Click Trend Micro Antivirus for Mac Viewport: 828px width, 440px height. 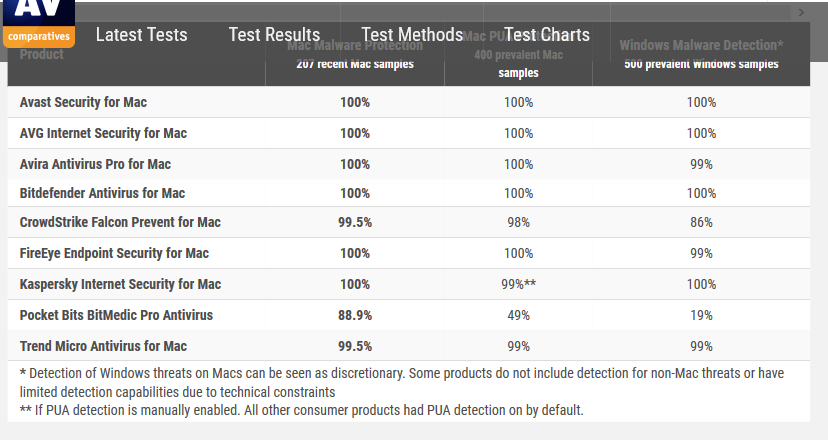pyautogui.click(x=104, y=346)
